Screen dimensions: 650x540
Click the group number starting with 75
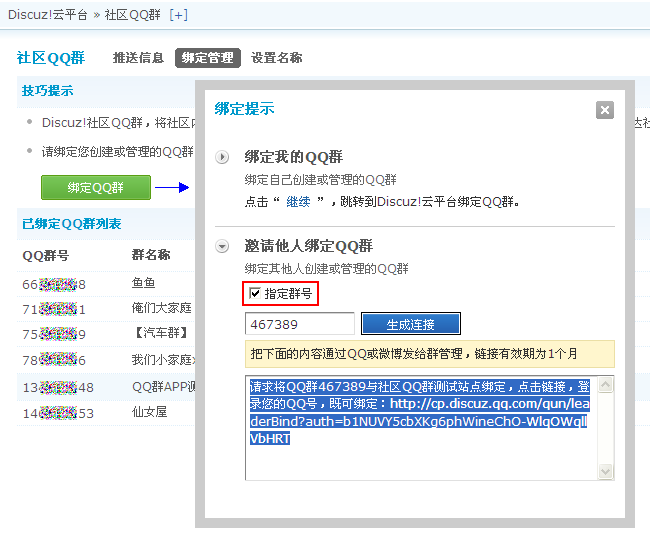[54, 334]
